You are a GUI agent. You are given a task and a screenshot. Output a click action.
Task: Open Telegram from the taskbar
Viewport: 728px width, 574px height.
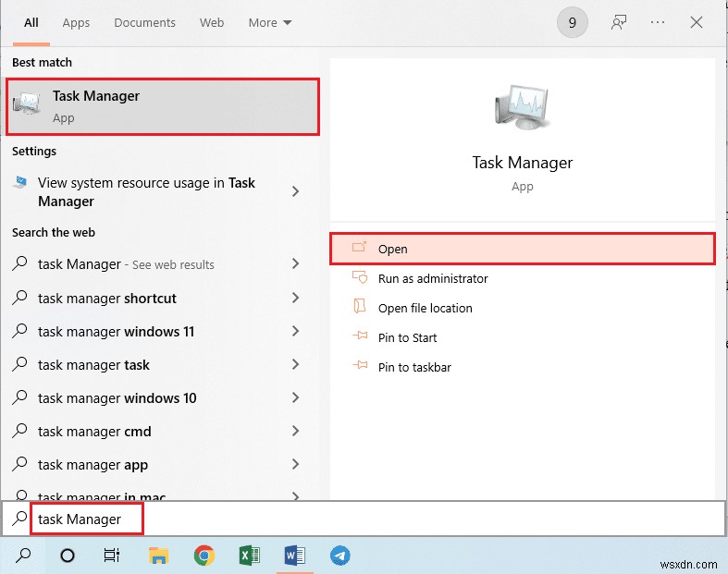tap(340, 556)
